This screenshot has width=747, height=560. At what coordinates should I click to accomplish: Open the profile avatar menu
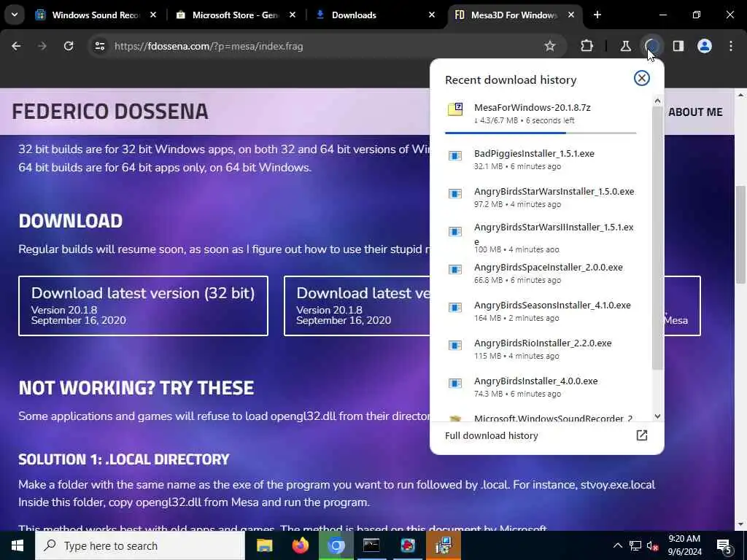(x=704, y=46)
